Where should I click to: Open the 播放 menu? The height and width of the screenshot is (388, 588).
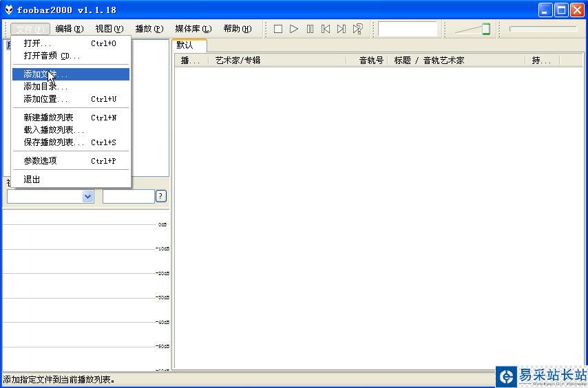point(149,29)
